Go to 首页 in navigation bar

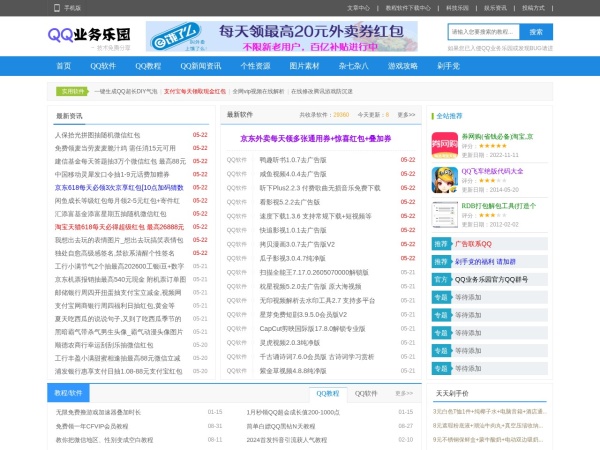(x=64, y=66)
